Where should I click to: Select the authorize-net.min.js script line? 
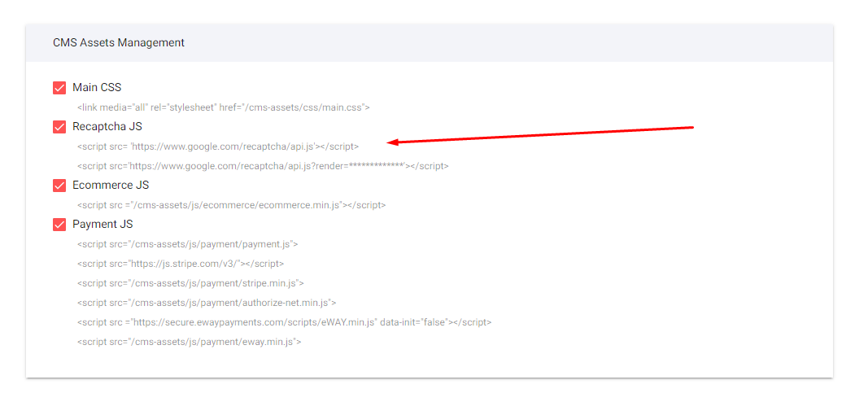click(x=207, y=304)
